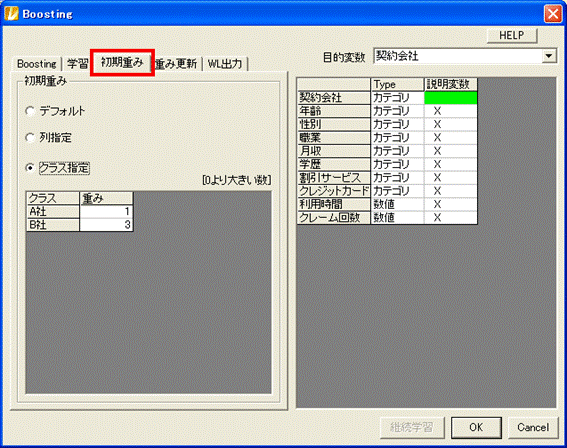This screenshot has width=567, height=448.
Task: Close the Boosting dialog window
Action: click(x=553, y=14)
